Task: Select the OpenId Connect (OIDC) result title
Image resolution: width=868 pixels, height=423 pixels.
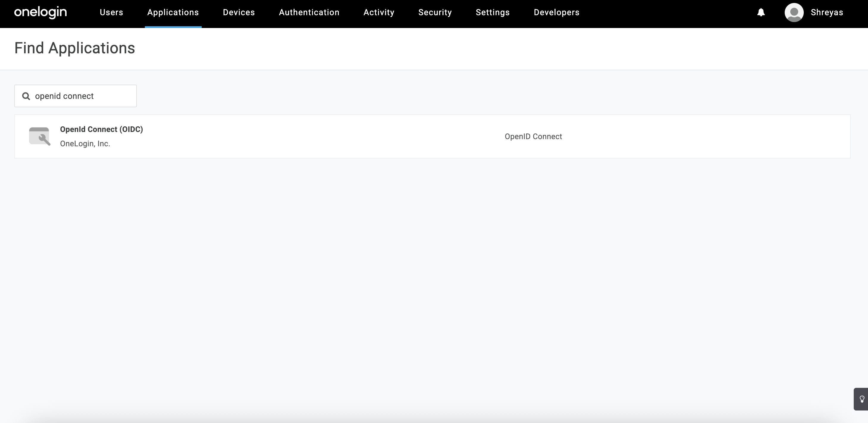Action: (x=101, y=130)
